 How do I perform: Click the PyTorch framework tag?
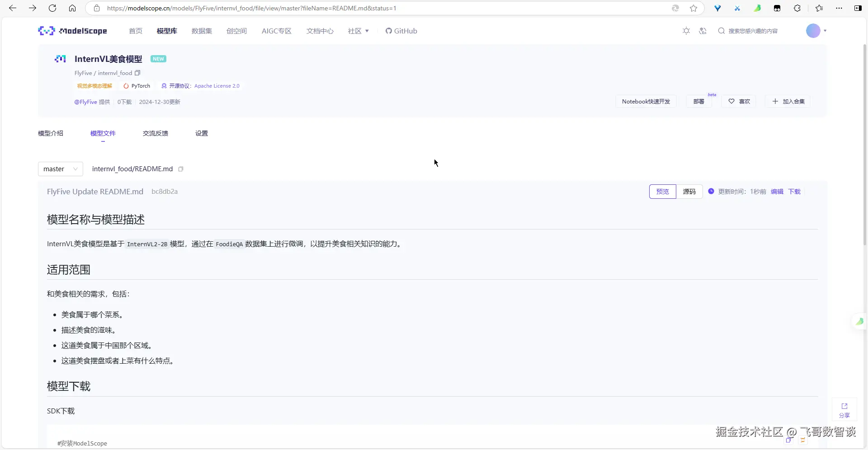tap(137, 86)
